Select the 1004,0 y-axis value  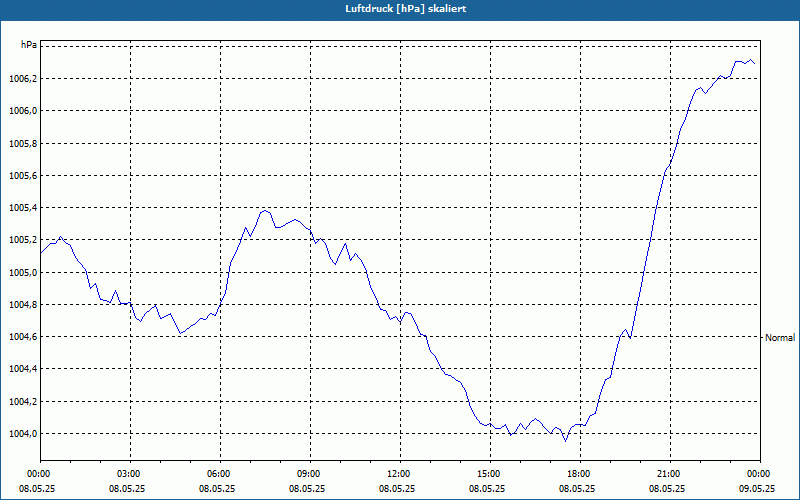pyautogui.click(x=23, y=434)
